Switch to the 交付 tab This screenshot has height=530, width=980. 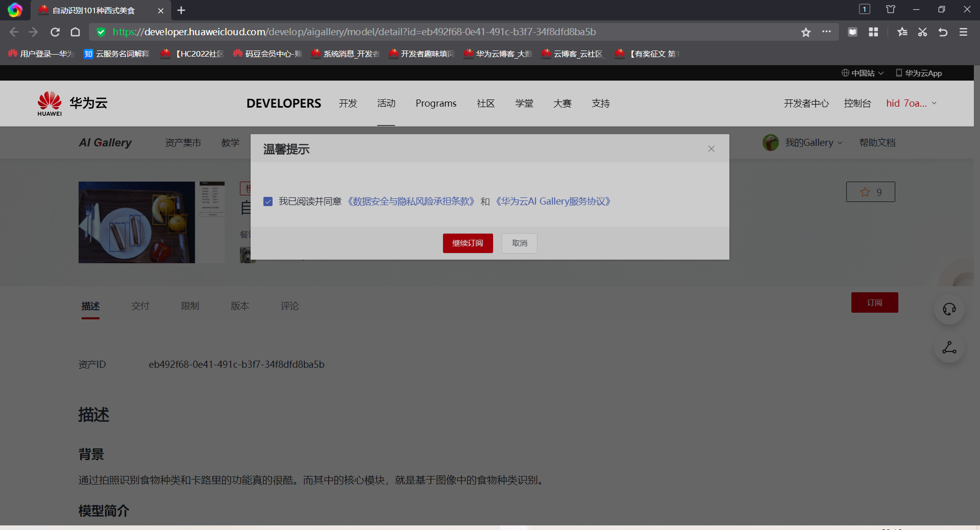(140, 306)
